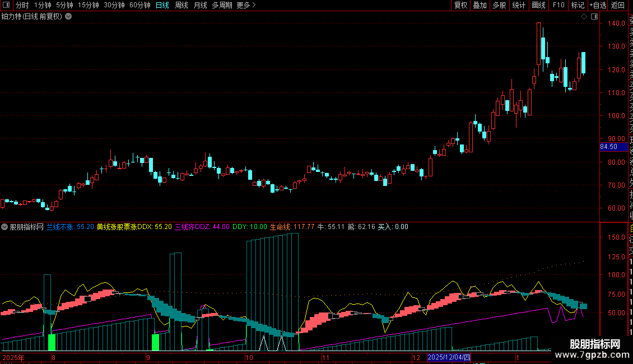The height and width of the screenshot is (364, 633).
Task: Click the 84.50 price marker on axis
Action: 613,147
